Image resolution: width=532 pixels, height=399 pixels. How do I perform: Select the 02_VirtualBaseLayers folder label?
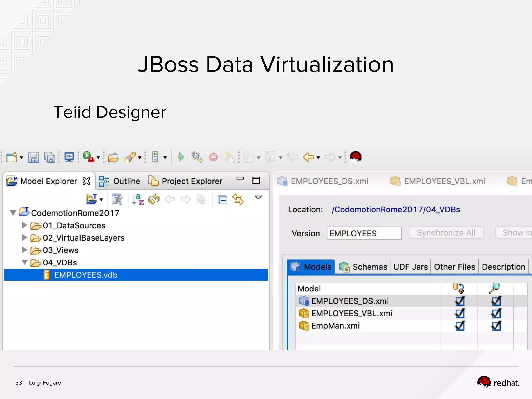pos(84,238)
